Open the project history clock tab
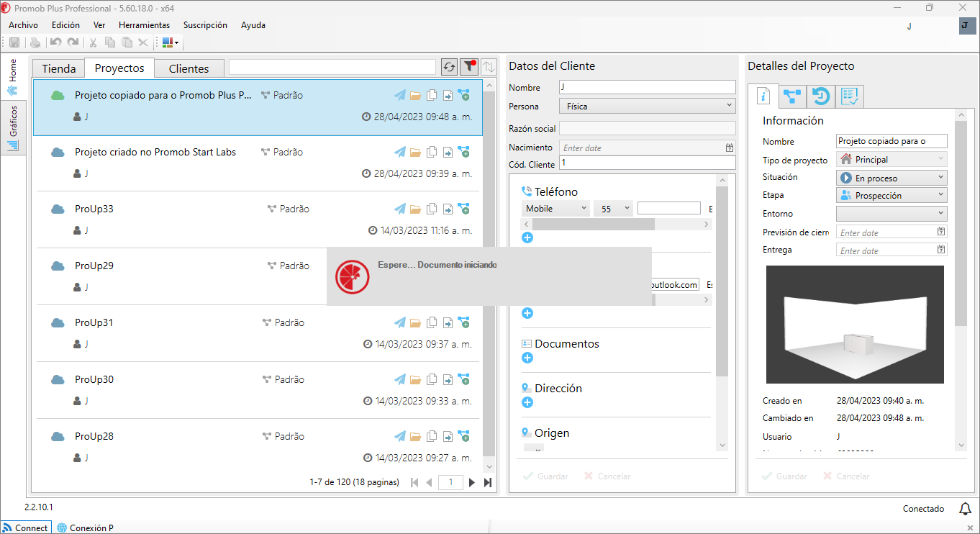 820,96
